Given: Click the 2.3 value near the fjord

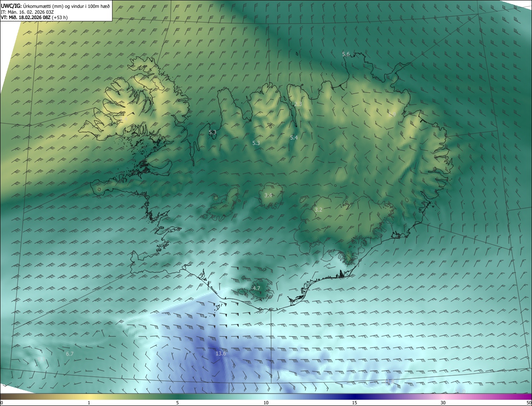Looking at the screenshot, I should (x=298, y=104).
